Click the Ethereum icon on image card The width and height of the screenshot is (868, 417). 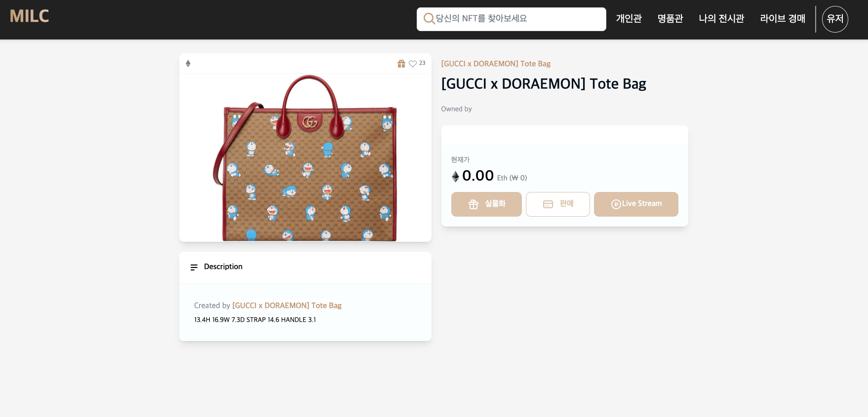(x=188, y=64)
